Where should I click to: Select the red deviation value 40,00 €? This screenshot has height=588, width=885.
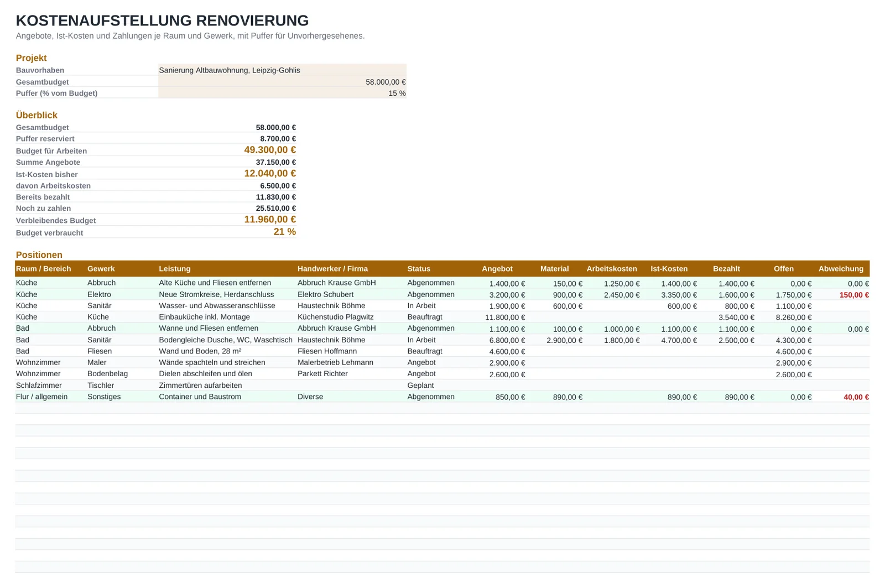coord(856,397)
